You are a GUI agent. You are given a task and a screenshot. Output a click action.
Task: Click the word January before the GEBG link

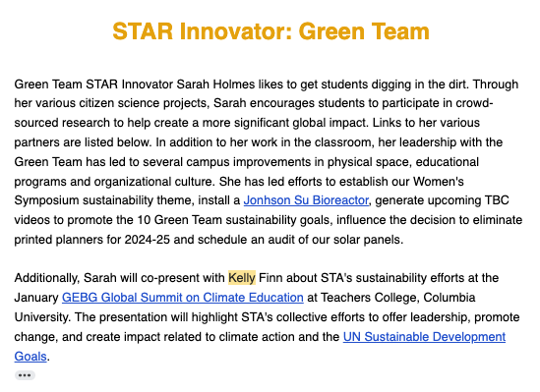click(36, 298)
